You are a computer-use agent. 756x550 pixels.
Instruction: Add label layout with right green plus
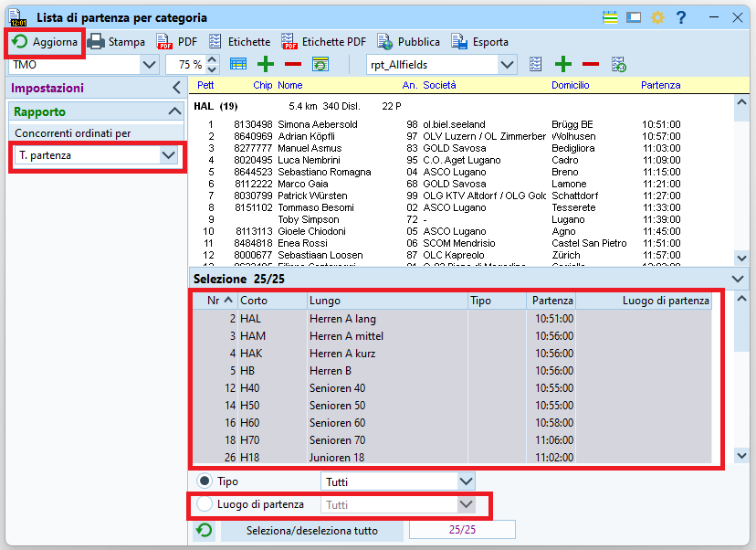click(563, 64)
